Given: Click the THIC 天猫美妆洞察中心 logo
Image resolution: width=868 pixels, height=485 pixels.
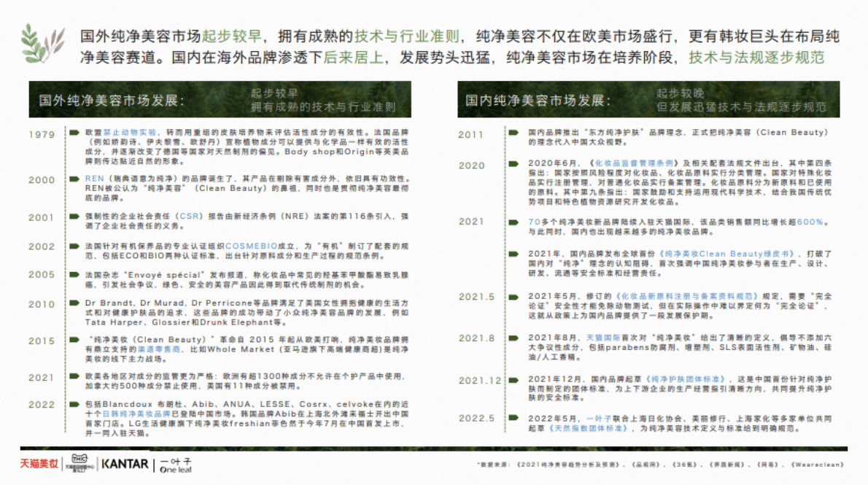Looking at the screenshot, I should (80, 464).
